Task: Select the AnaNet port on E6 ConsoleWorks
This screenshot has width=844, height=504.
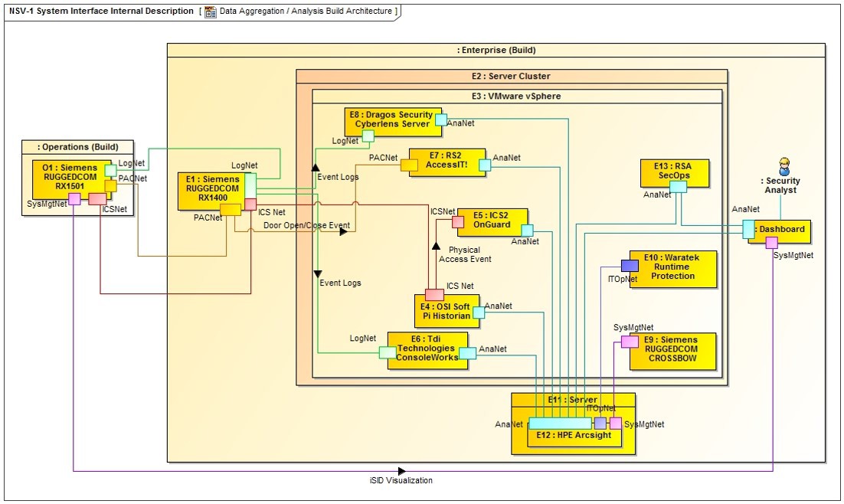Action: pos(467,353)
